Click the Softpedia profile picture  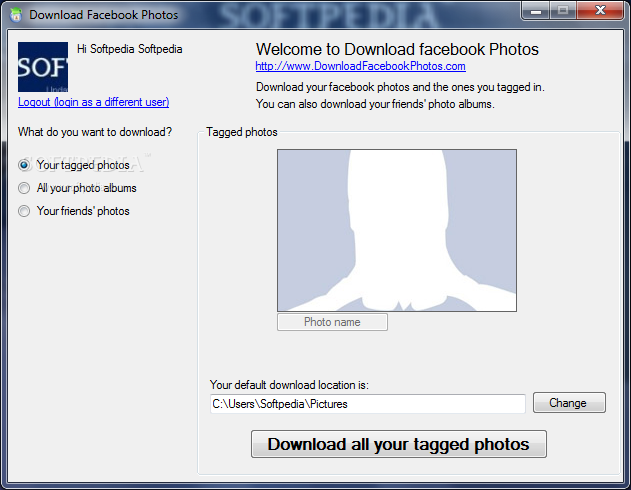pos(43,67)
